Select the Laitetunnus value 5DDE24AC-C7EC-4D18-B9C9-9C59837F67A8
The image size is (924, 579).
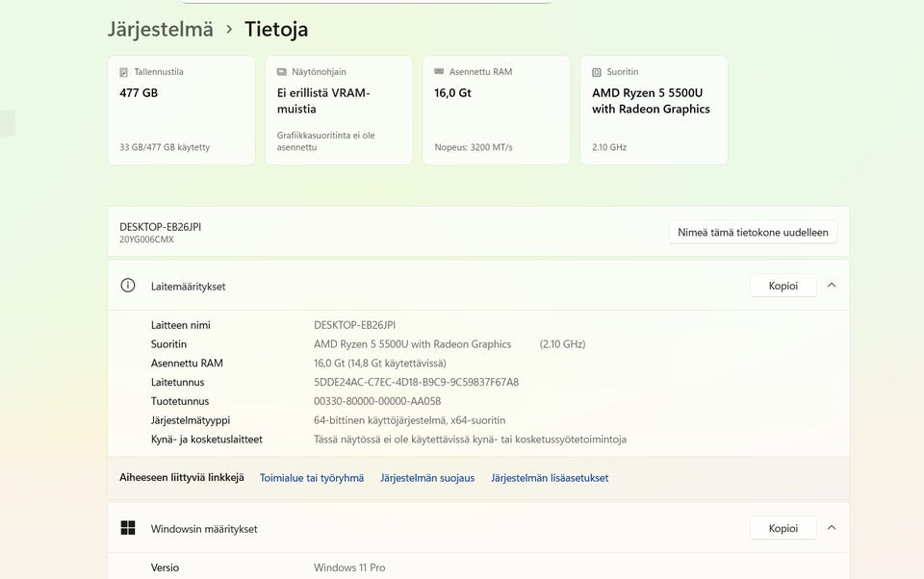(x=416, y=382)
